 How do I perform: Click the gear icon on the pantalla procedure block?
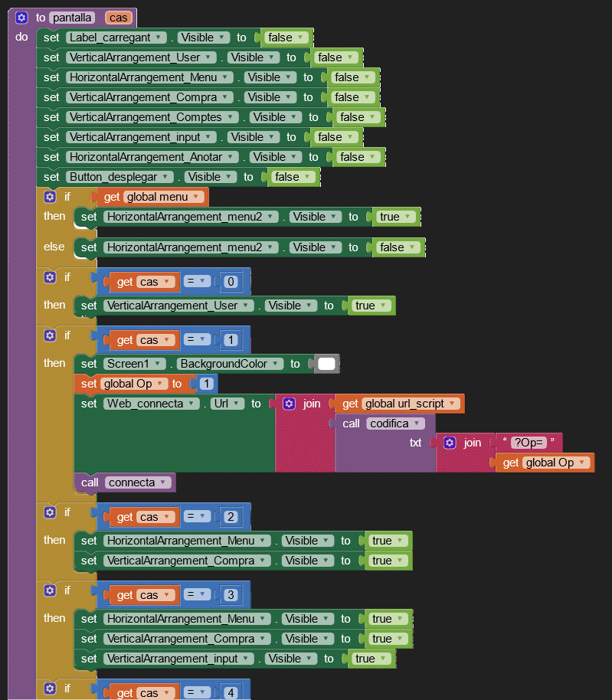coord(21,17)
